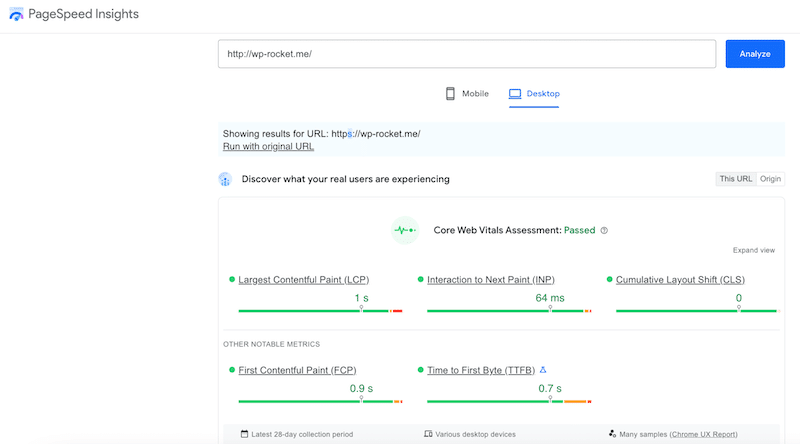Click the CLS distribution bar

[698, 311]
